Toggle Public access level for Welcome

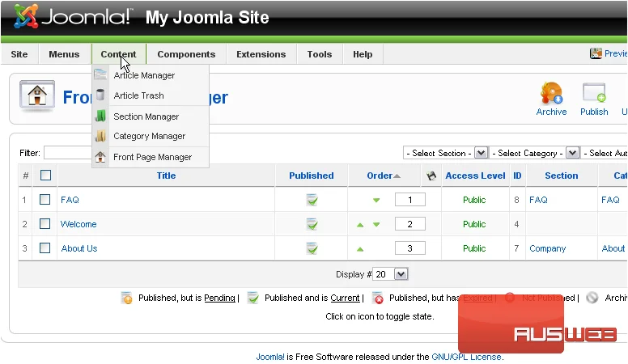pyautogui.click(x=474, y=224)
